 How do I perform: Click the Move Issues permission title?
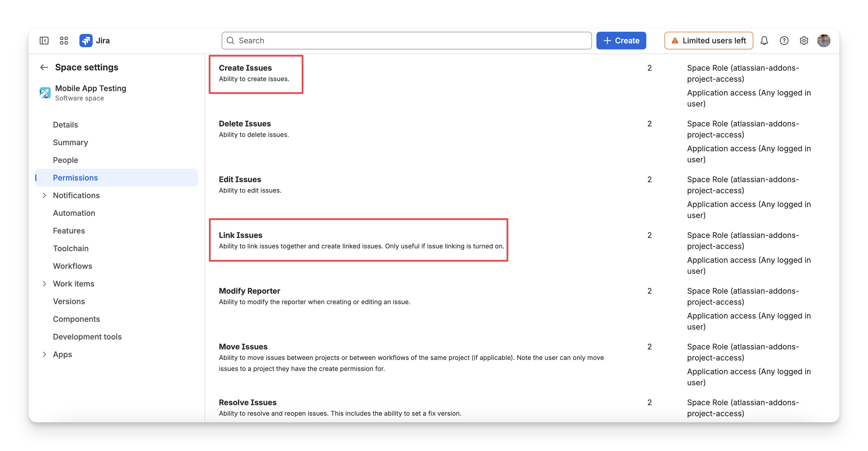pyautogui.click(x=243, y=347)
